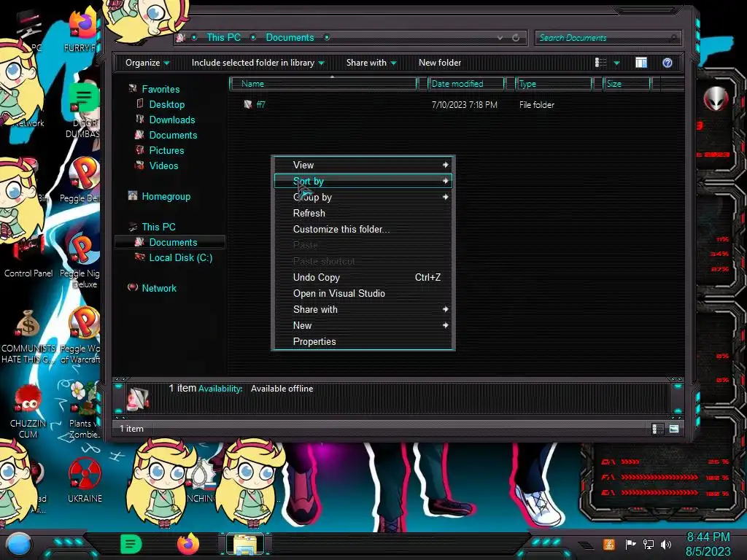Click ff7 folder icon
This screenshot has height=560, width=747.
248,104
